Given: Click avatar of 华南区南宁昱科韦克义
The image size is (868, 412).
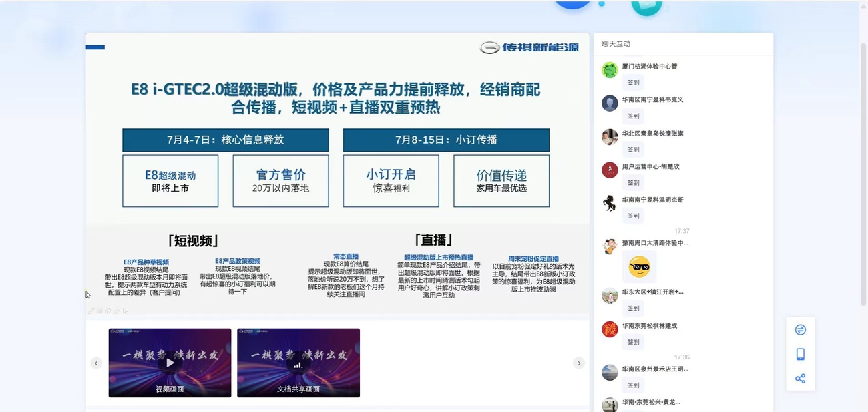Looking at the screenshot, I should pyautogui.click(x=610, y=103).
